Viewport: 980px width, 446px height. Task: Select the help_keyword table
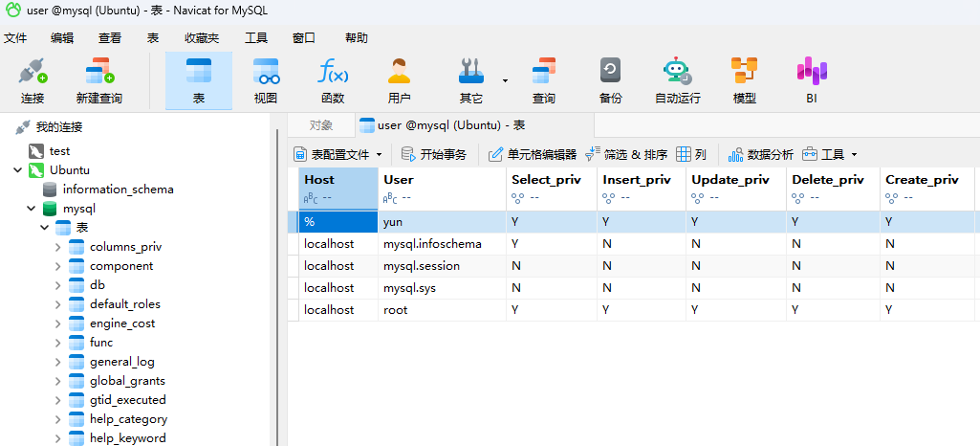[127, 438]
